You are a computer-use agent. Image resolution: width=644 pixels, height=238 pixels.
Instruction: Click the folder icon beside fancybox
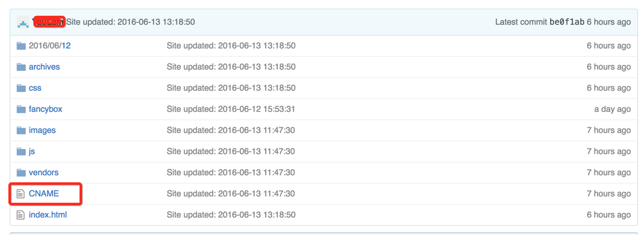tap(21, 109)
